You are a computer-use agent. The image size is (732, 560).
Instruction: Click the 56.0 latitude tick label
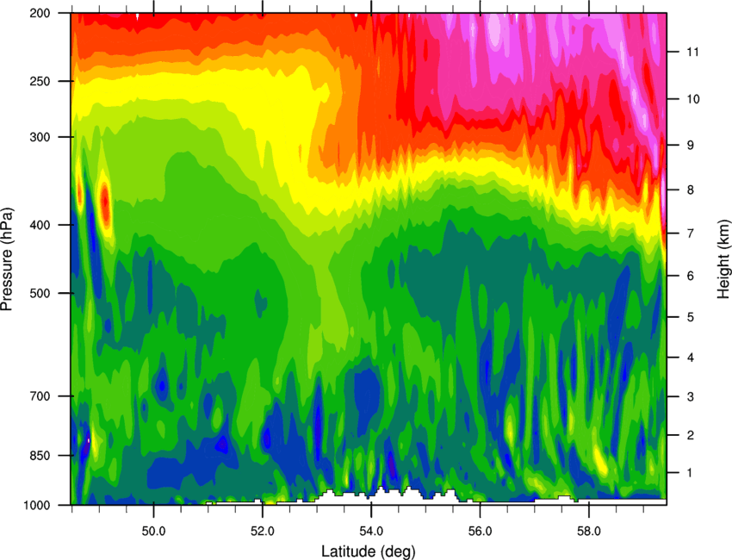(480, 532)
